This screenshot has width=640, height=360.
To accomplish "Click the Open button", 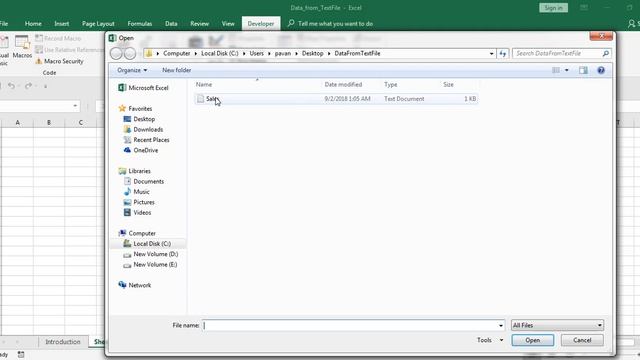I will 533,340.
